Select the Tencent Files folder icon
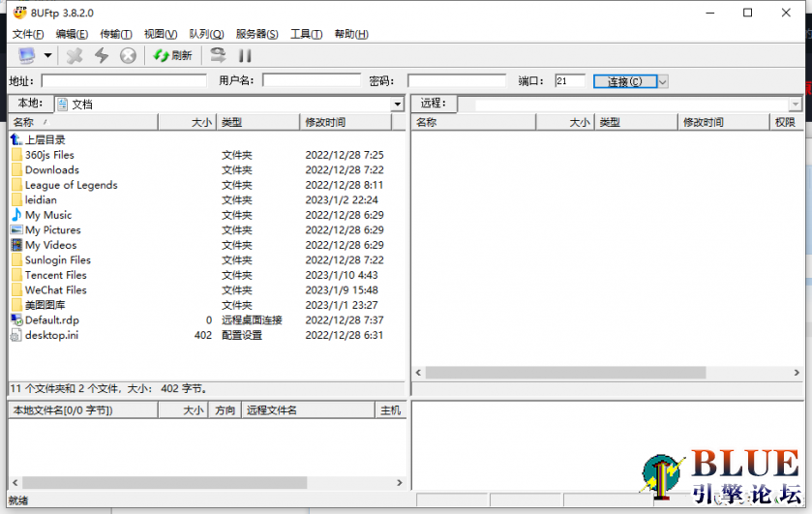This screenshot has height=514, width=812. click(16, 275)
